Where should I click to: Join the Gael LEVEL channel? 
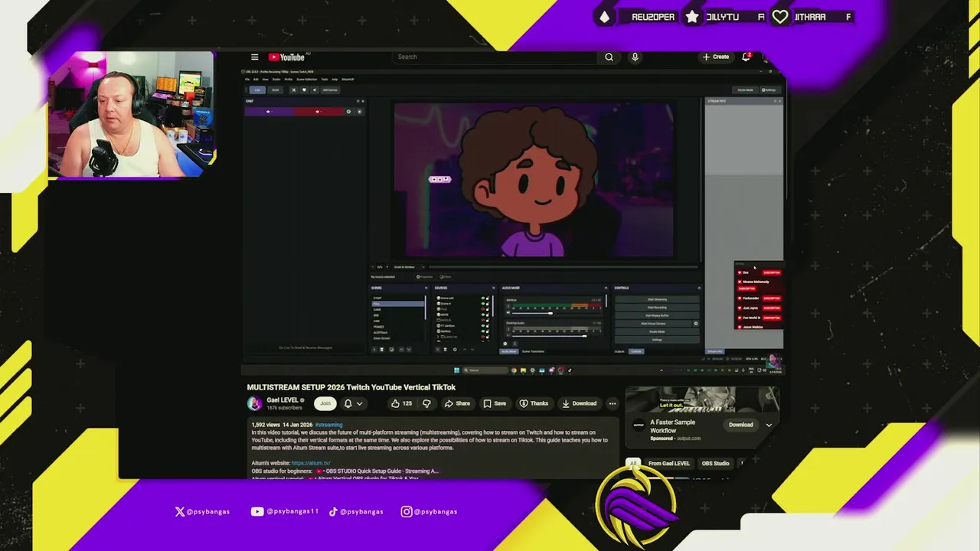pos(325,403)
